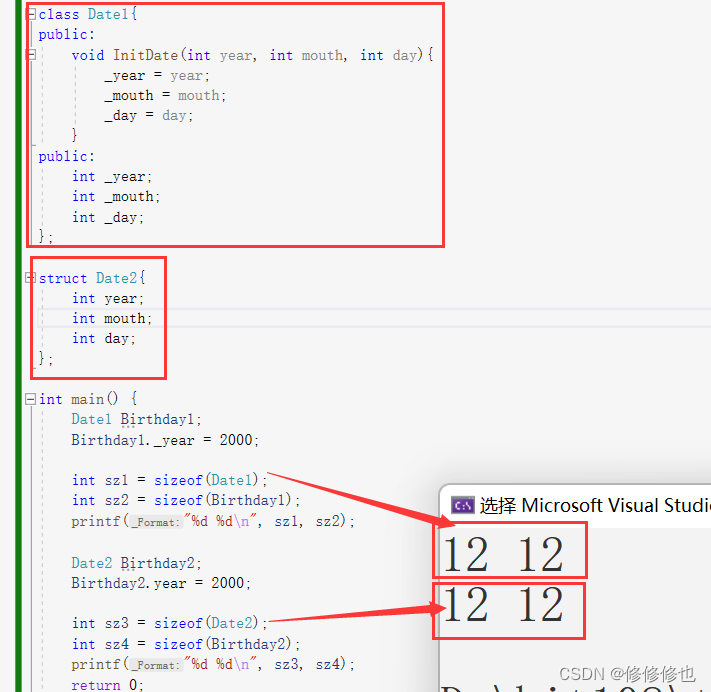
Task: Click the 'int _year;' member declaration
Action: pos(112,176)
